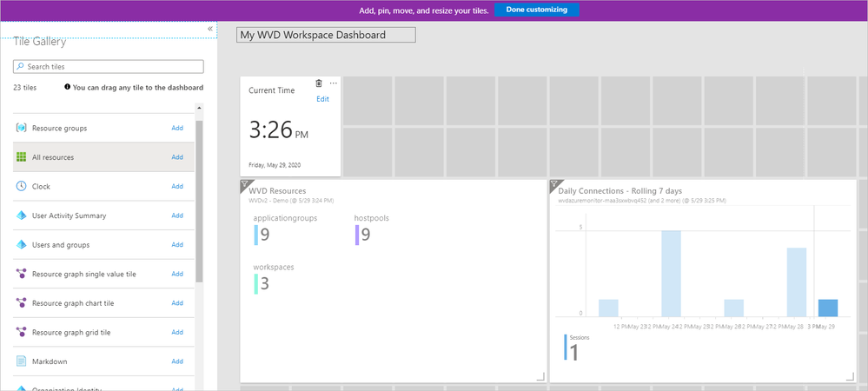Click the 23 tiles count label
The width and height of the screenshot is (868, 391).
click(x=25, y=88)
